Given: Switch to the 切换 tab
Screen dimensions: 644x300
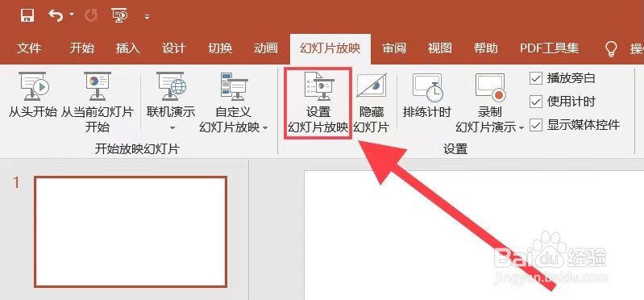Looking at the screenshot, I should click(220, 48).
